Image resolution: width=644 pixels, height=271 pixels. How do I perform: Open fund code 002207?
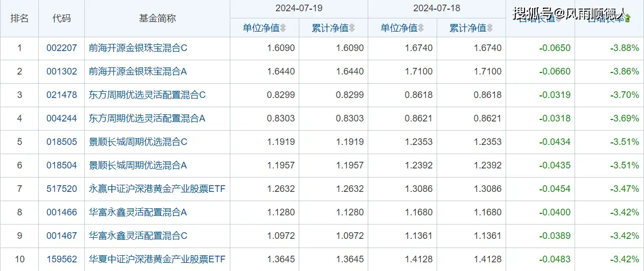click(62, 48)
